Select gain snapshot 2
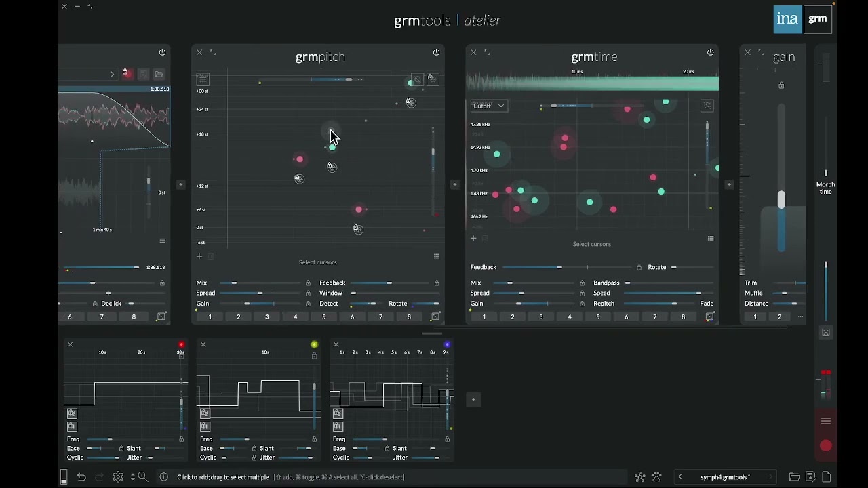The image size is (868, 488). coord(779,317)
